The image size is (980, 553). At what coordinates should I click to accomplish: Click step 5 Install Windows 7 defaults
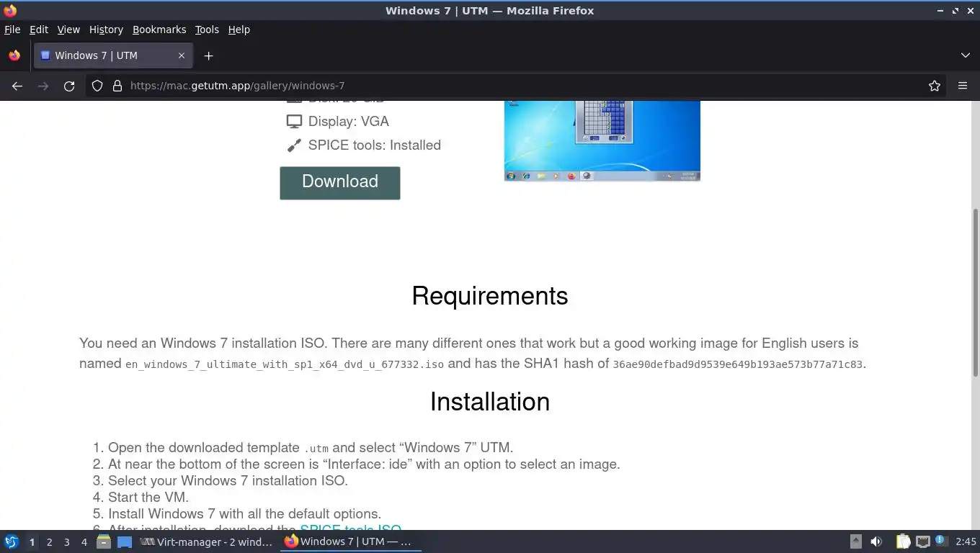click(x=244, y=514)
